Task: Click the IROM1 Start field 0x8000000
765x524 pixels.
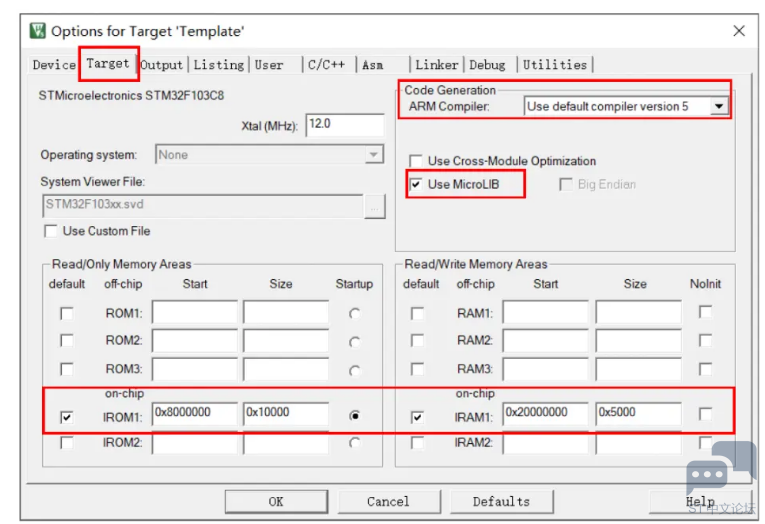Action: (x=195, y=413)
